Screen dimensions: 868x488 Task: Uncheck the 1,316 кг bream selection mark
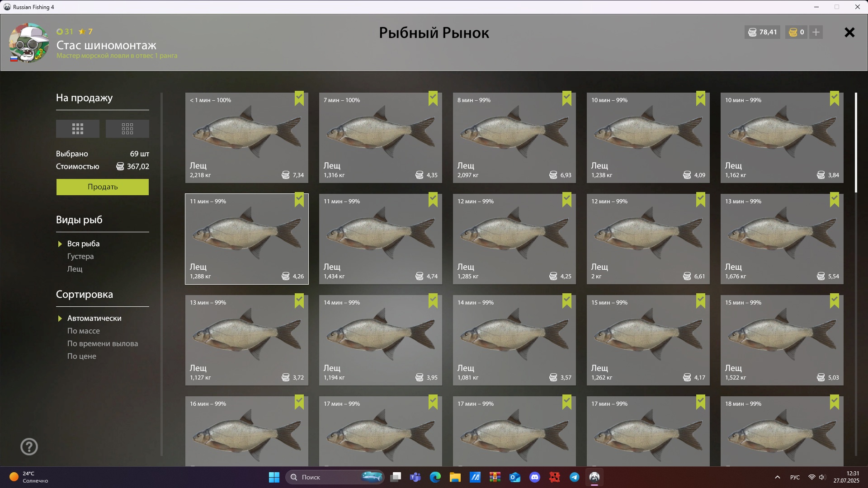click(433, 99)
